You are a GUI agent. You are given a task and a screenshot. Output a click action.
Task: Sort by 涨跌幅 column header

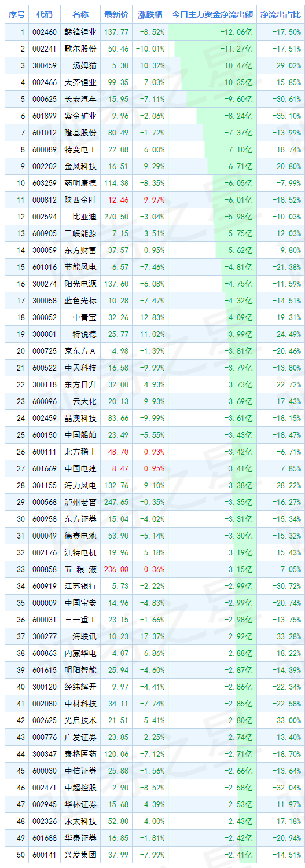tap(150, 14)
